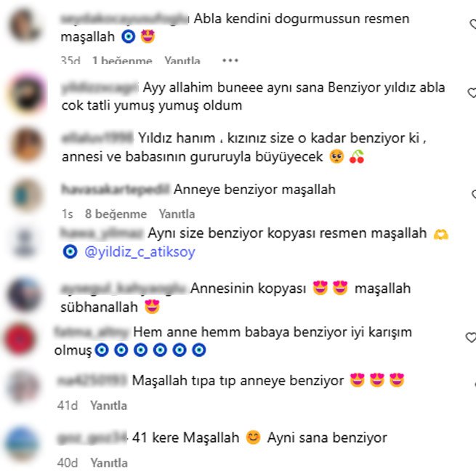Reply to 'Maşallah tıpa tıp' 41d comment
The width and height of the screenshot is (476, 476).
108,406
